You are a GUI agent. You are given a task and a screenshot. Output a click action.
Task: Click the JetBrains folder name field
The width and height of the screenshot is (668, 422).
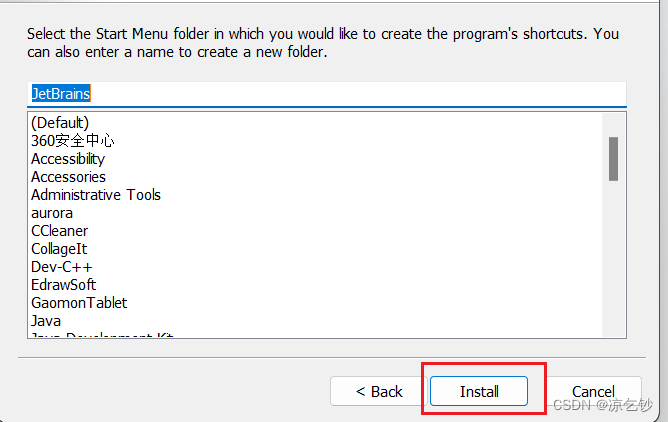pyautogui.click(x=327, y=94)
